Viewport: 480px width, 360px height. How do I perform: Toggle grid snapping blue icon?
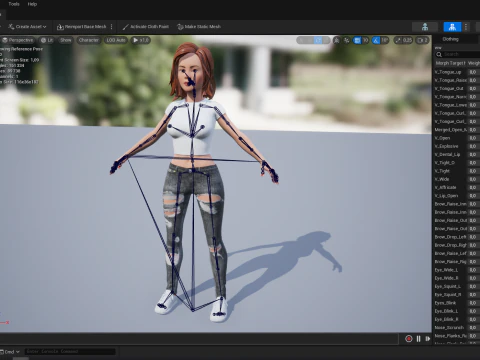point(357,40)
